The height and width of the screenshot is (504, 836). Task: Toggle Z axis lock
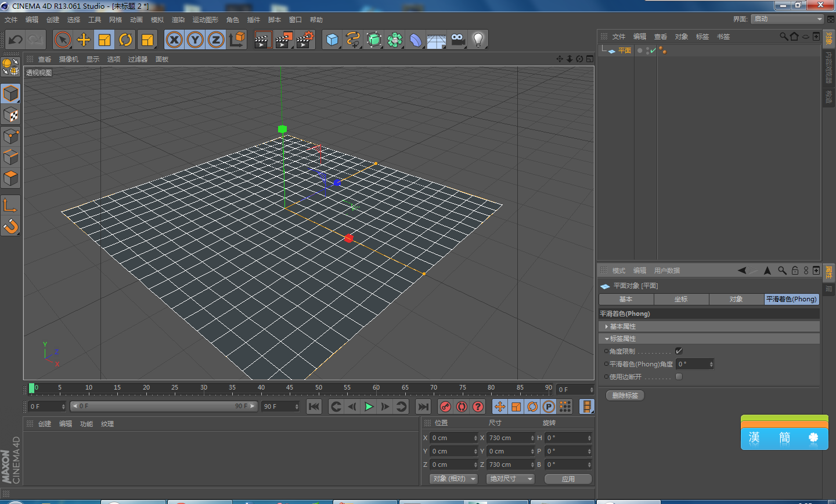tap(216, 39)
